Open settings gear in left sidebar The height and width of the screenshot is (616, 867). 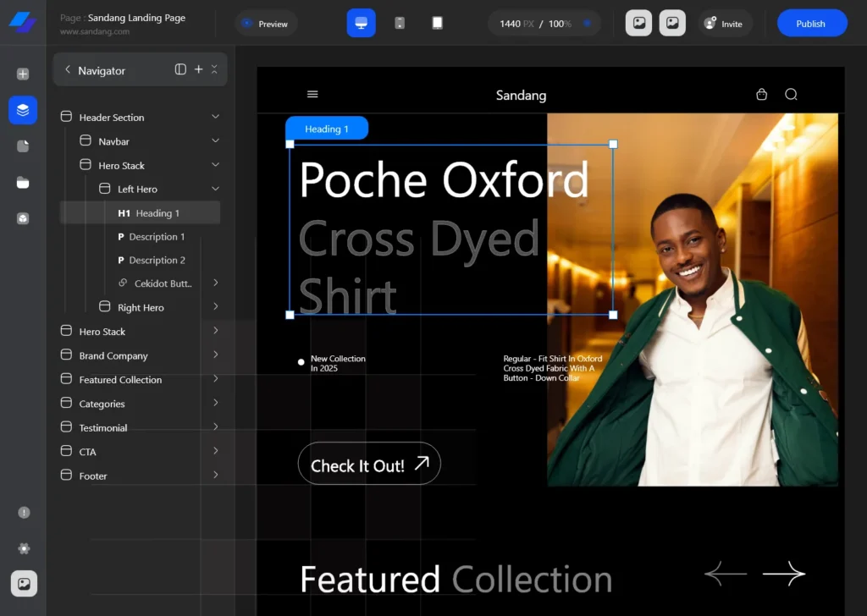(24, 548)
